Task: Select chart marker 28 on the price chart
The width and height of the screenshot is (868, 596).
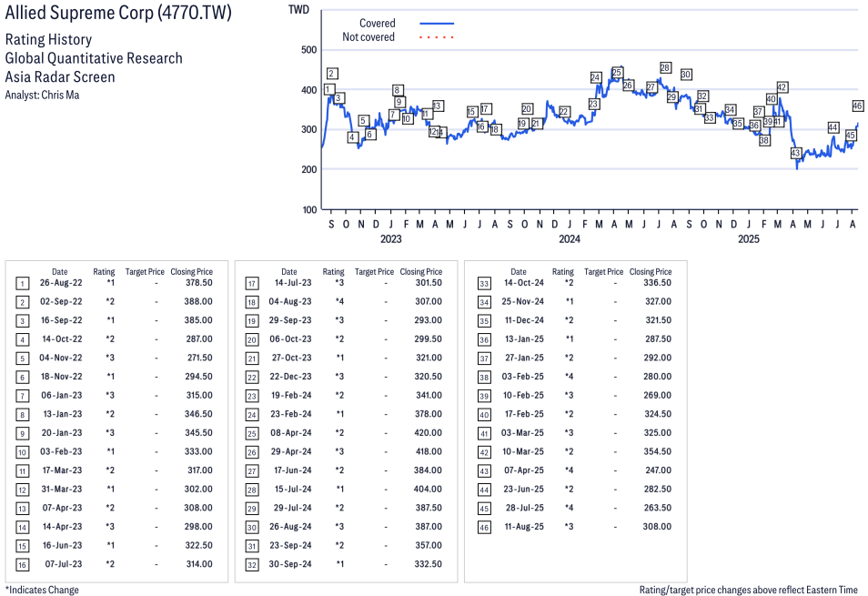Action: [665, 67]
